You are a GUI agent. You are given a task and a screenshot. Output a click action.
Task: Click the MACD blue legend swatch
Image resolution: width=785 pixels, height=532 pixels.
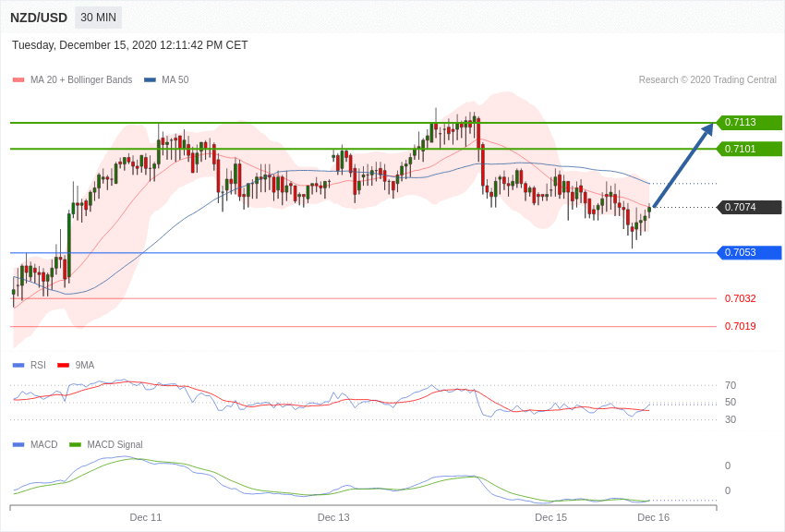(x=18, y=444)
